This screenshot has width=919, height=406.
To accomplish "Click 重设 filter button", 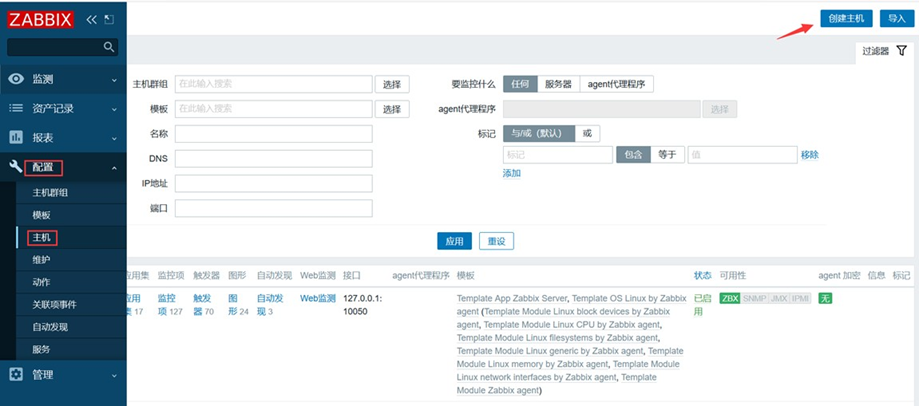I will (x=496, y=241).
